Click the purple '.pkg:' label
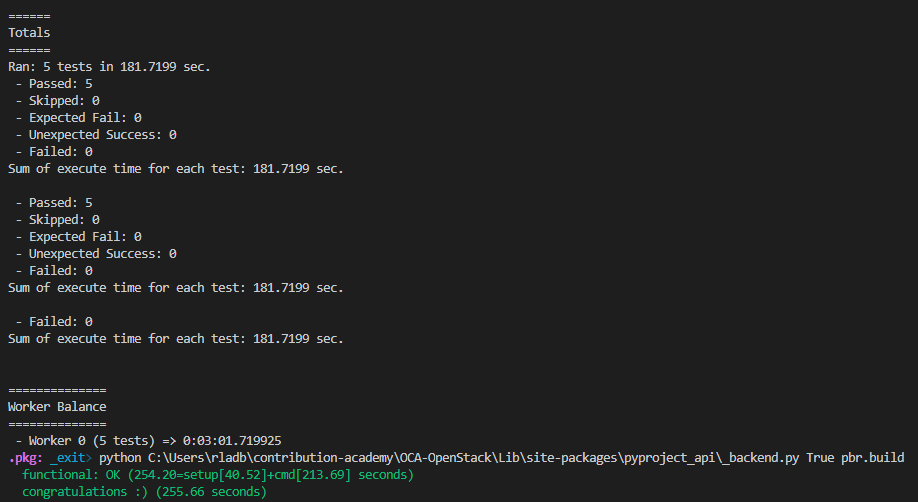Image resolution: width=918 pixels, height=502 pixels. tap(25, 458)
